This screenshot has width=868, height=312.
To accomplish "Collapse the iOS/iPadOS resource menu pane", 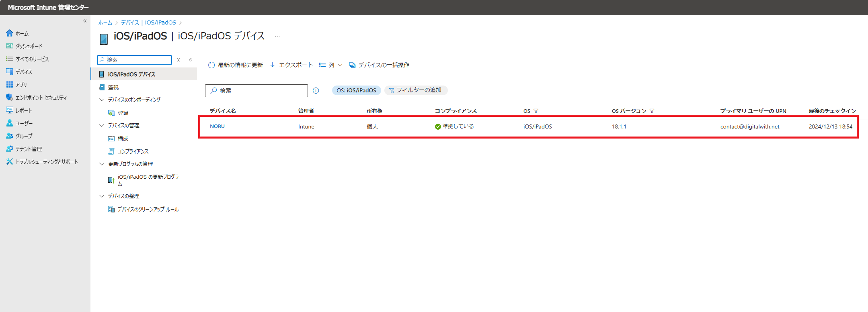I will [x=191, y=60].
